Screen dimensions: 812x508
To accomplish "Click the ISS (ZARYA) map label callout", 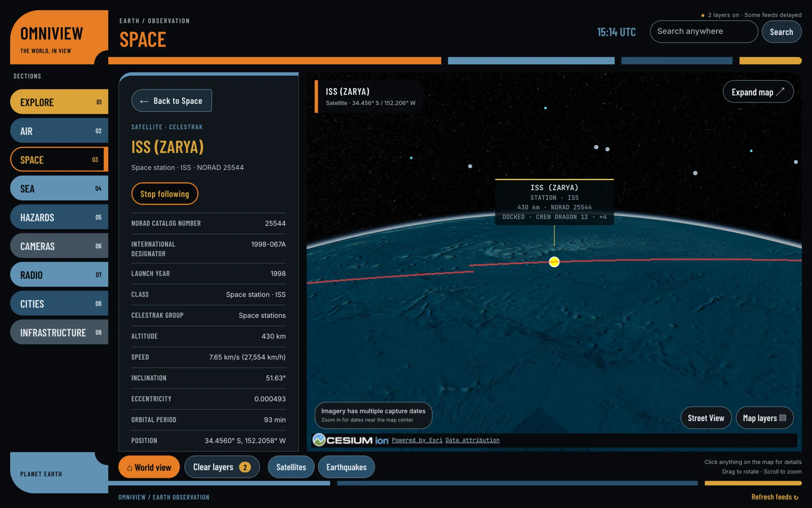I will 554,202.
